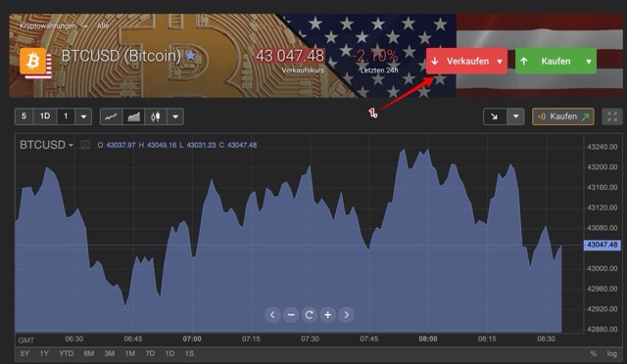Open the BTCUSD symbol dropdown in chart
This screenshot has height=364, width=627.
tap(46, 145)
